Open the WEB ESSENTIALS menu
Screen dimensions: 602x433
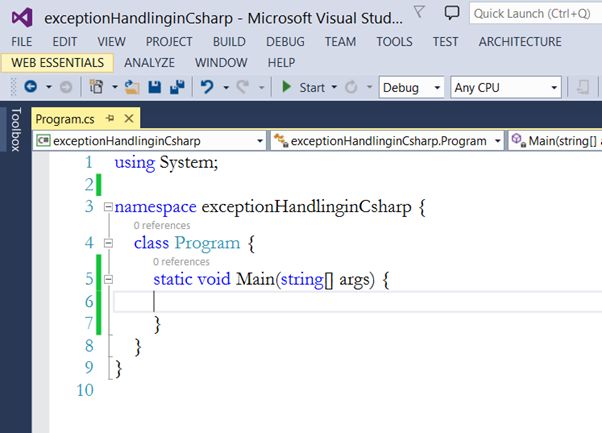[x=58, y=63]
